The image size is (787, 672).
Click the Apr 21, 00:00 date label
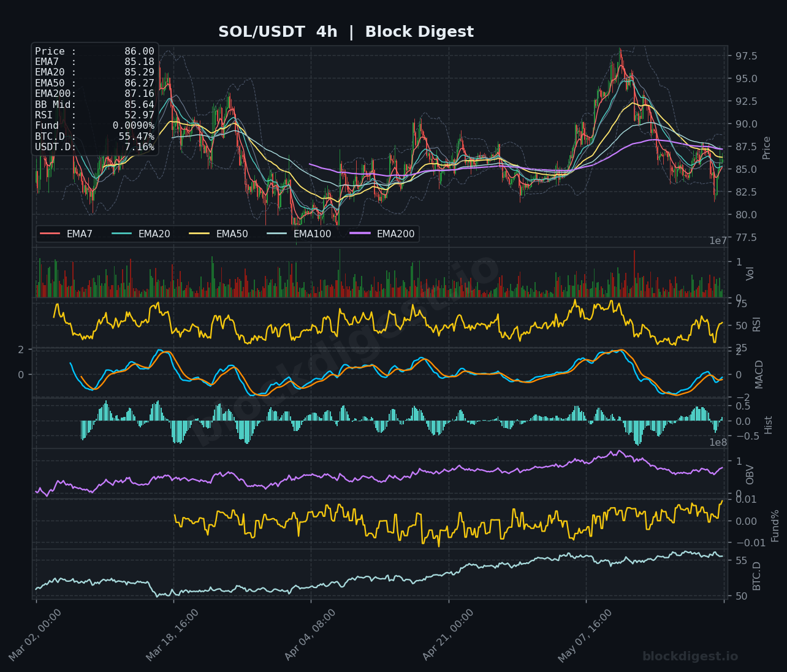[448, 635]
